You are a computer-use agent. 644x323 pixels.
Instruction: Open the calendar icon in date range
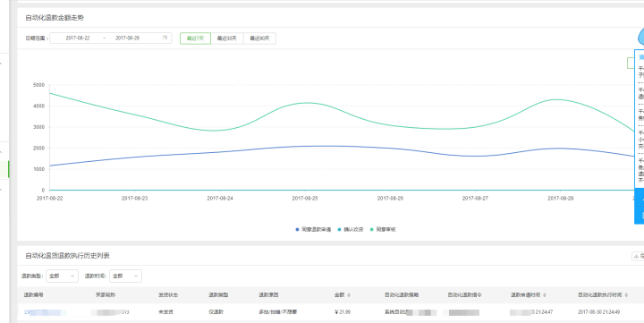pyautogui.click(x=165, y=38)
